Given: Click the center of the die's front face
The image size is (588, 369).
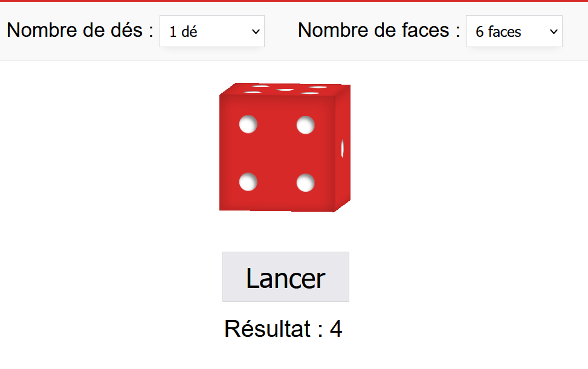Looking at the screenshot, I should pos(277,153).
